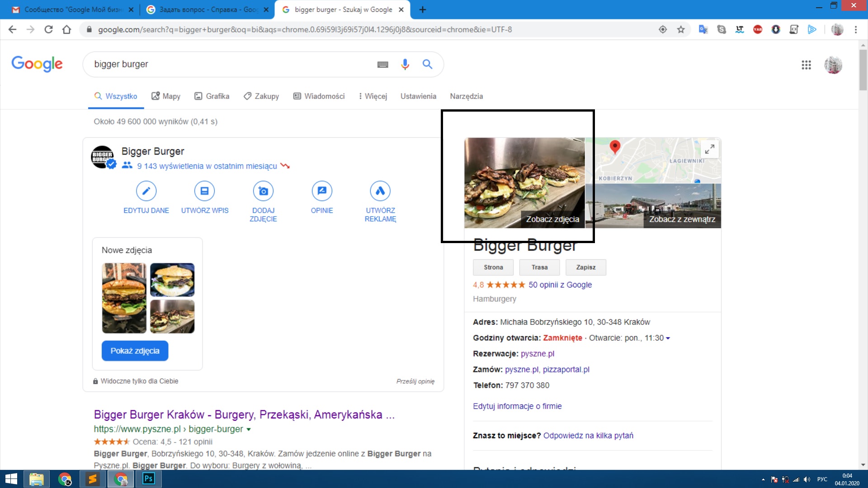Open pyszne.pl Rezerwacje link
The image size is (868, 488).
pos(537,354)
